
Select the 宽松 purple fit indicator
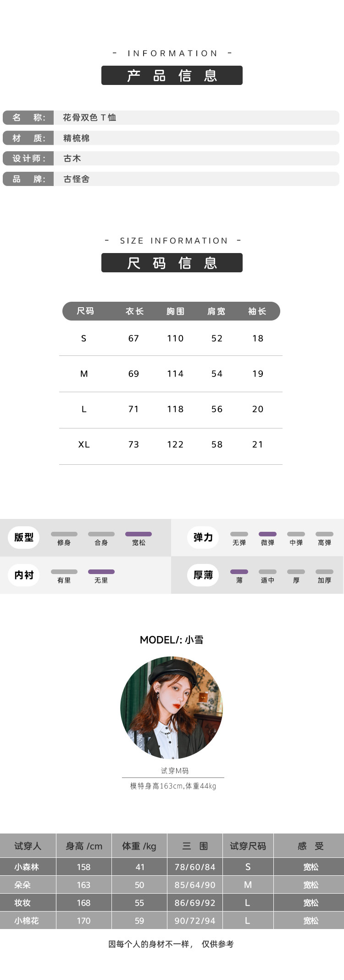(139, 538)
